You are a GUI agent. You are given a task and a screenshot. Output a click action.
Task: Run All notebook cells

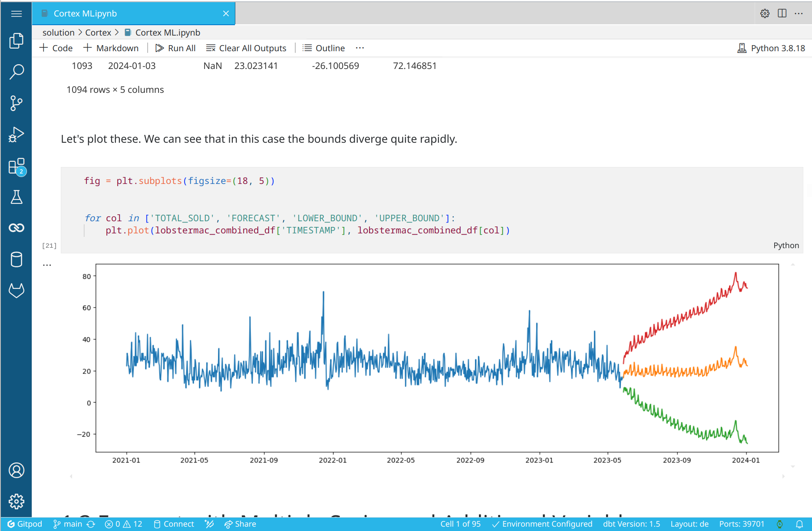pos(175,48)
